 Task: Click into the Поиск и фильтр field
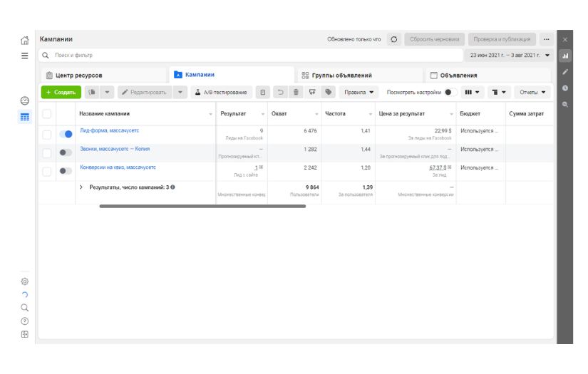(x=250, y=55)
